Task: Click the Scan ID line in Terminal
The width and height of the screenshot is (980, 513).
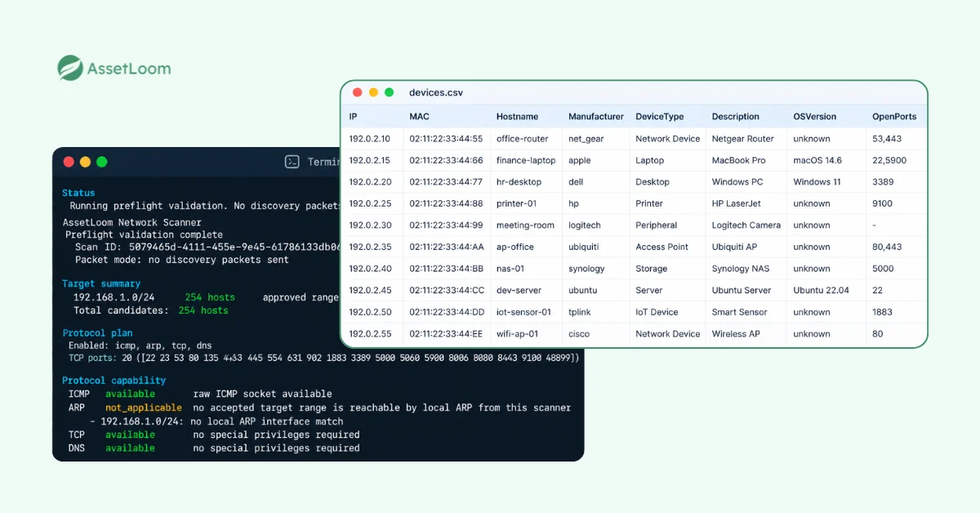Action: [207, 247]
